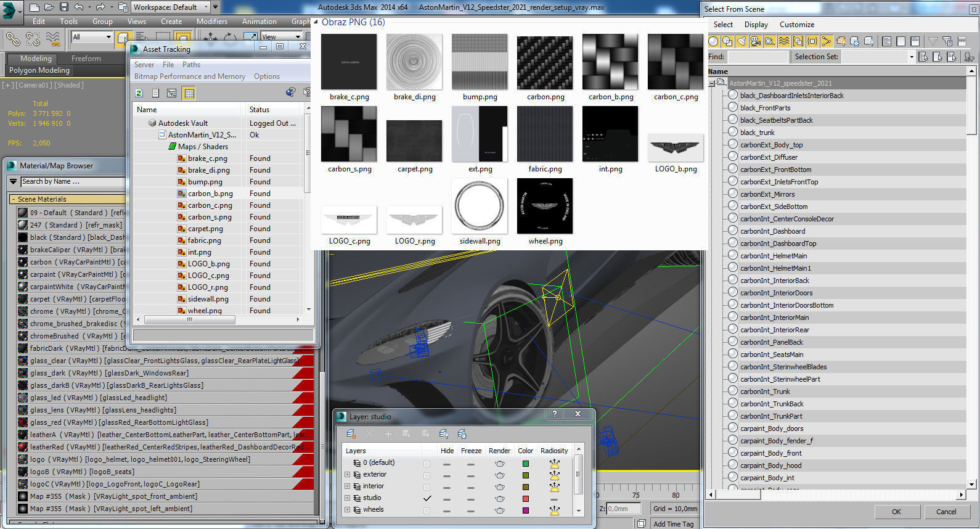Click the Grid = 10,0mm status field
This screenshot has height=529, width=980.
tap(675, 509)
